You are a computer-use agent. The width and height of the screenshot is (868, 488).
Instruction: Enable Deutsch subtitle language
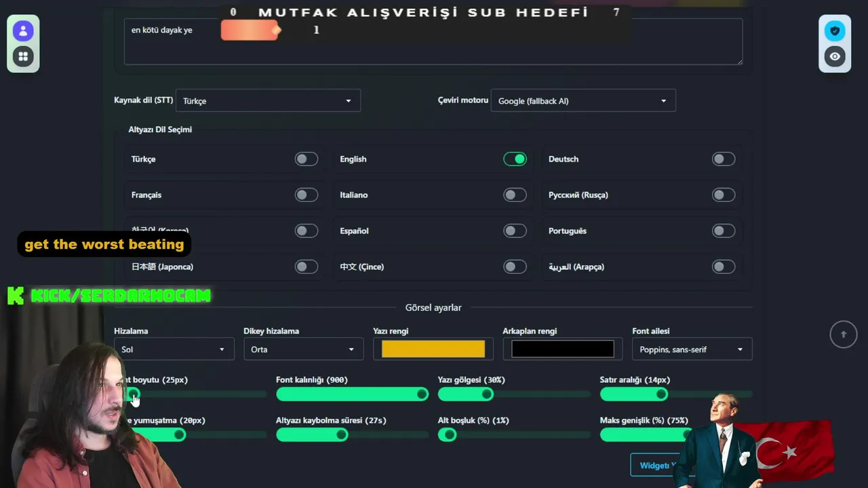click(x=724, y=159)
